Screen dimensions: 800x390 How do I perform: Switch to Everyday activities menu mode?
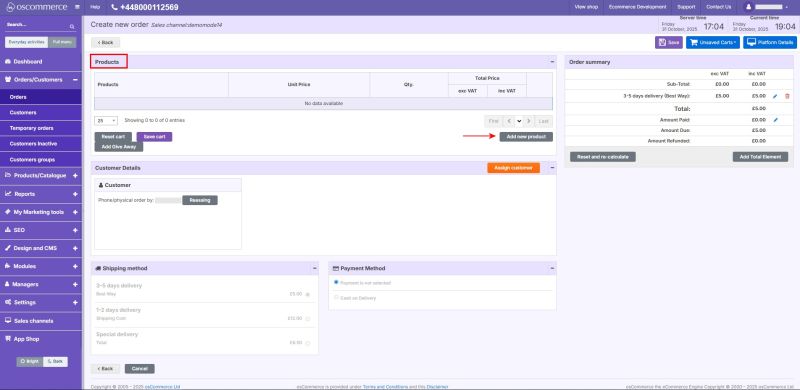(27, 42)
